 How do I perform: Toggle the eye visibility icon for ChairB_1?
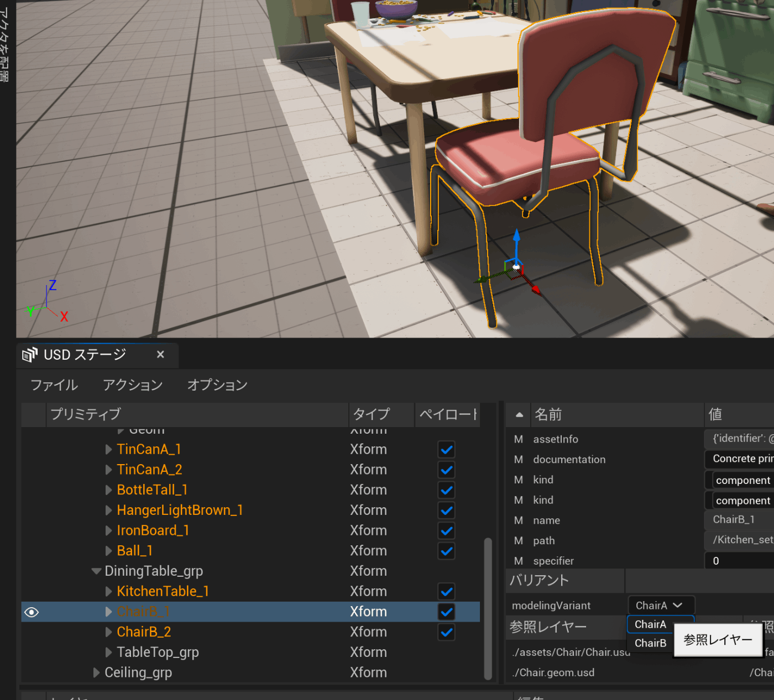pos(32,612)
